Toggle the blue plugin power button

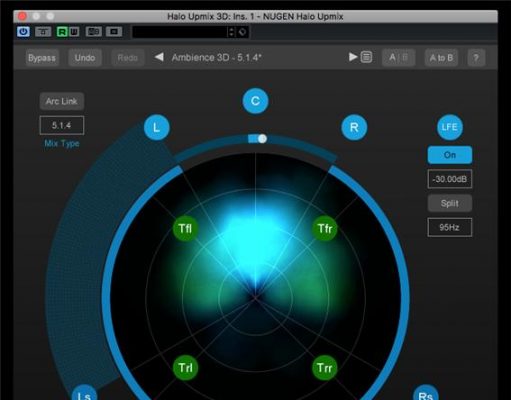click(23, 32)
